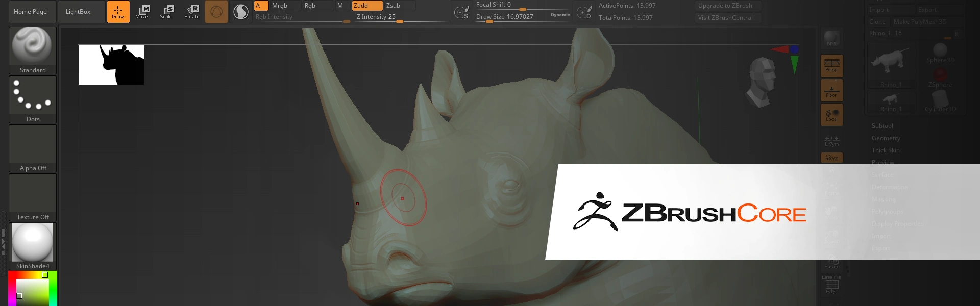This screenshot has width=980, height=306.
Task: Expand the Geometry section
Action: pos(886,138)
